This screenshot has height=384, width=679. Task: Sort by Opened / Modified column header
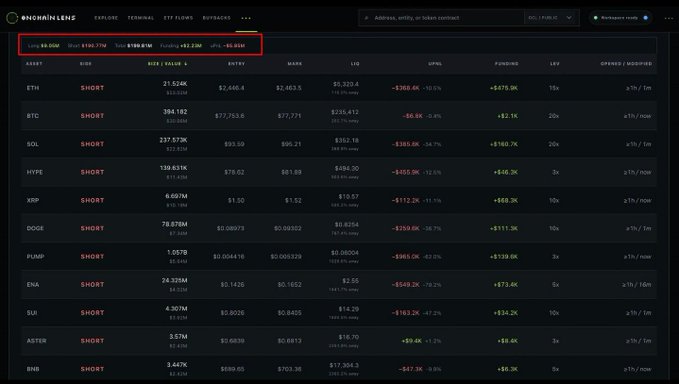626,64
